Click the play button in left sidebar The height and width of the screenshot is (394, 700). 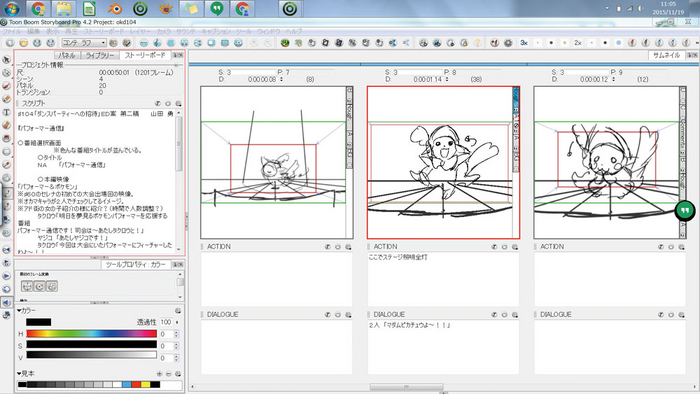[x=6, y=276]
